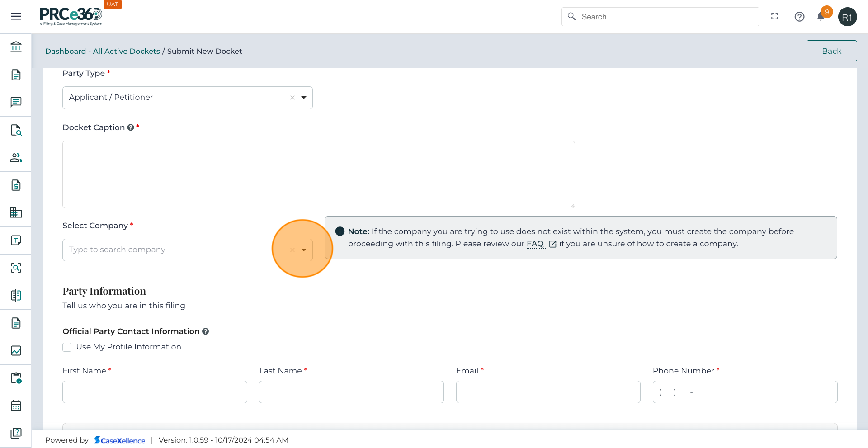
Task: Clear the Applicant / Petitioner selection
Action: [292, 98]
